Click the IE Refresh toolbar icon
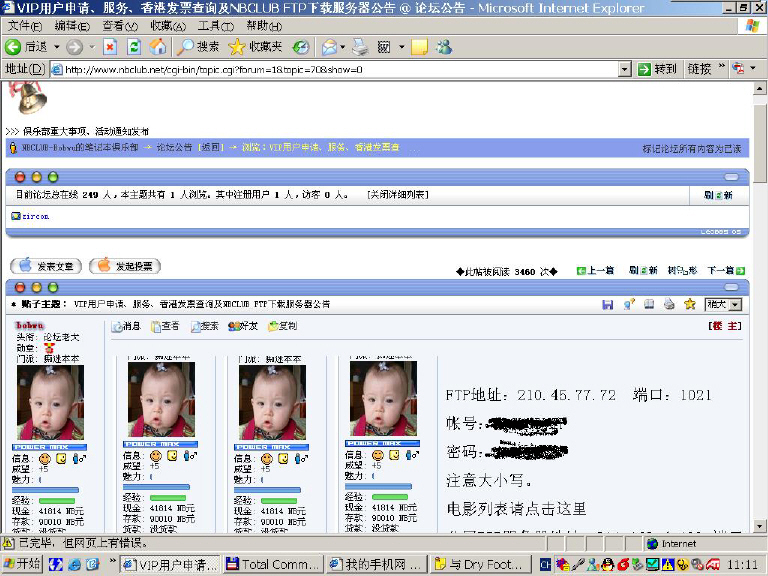This screenshot has height=576, width=768. tap(134, 47)
